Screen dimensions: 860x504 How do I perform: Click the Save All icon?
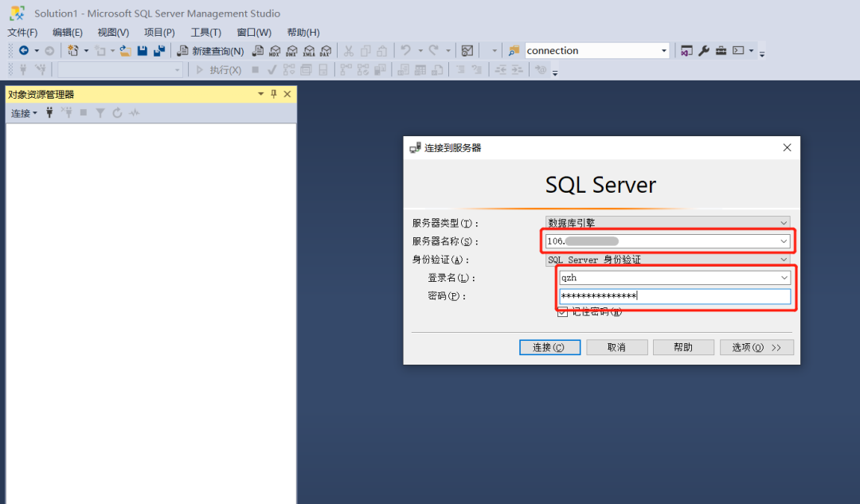tap(159, 50)
